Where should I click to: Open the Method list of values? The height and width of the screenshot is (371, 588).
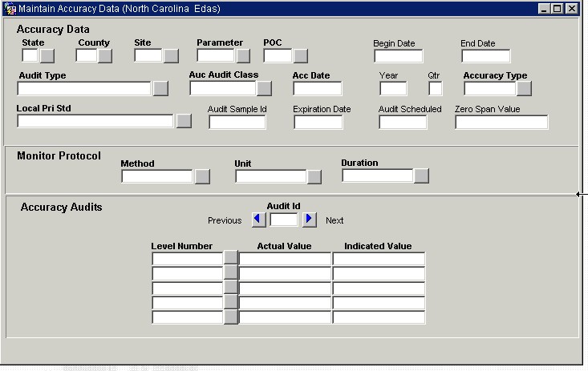tap(202, 176)
